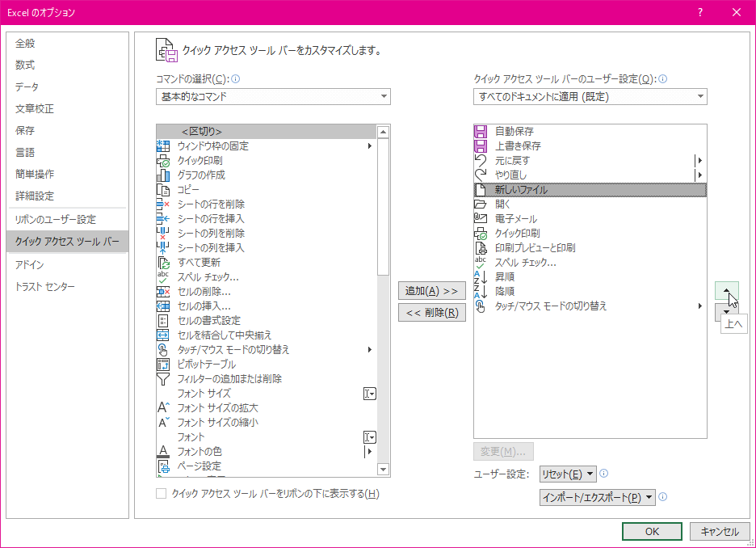Click フォント combo box indicator in list
The height and width of the screenshot is (548, 756).
(370, 437)
